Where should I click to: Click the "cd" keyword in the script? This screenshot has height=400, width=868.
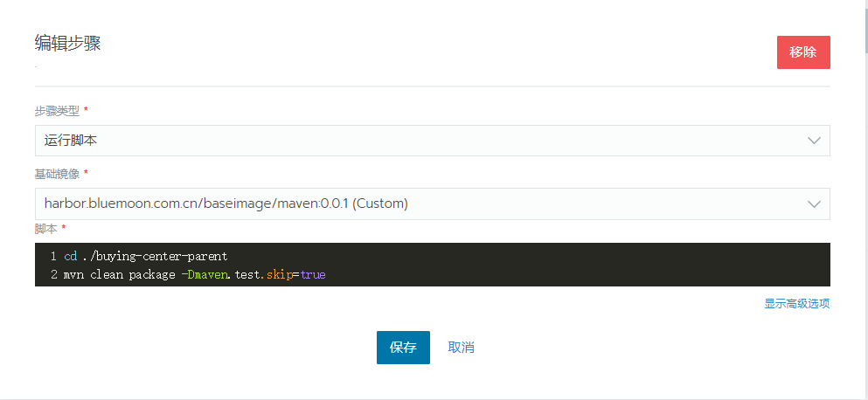[x=71, y=256]
